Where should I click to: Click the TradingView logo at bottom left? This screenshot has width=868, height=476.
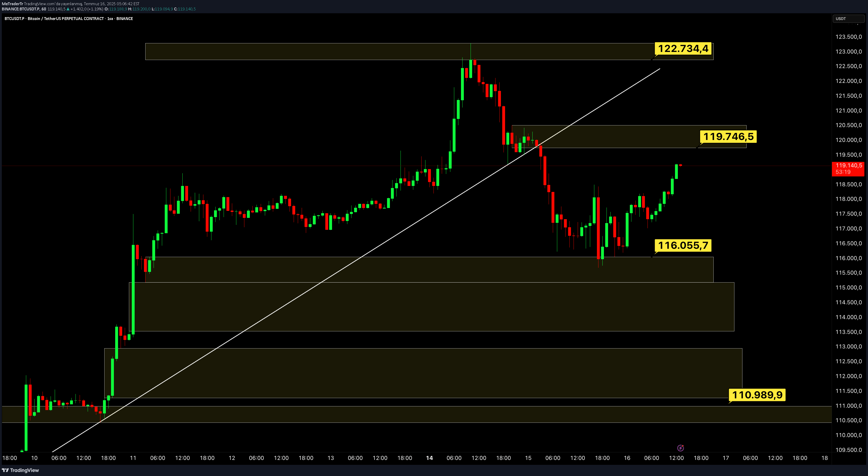pos(20,470)
